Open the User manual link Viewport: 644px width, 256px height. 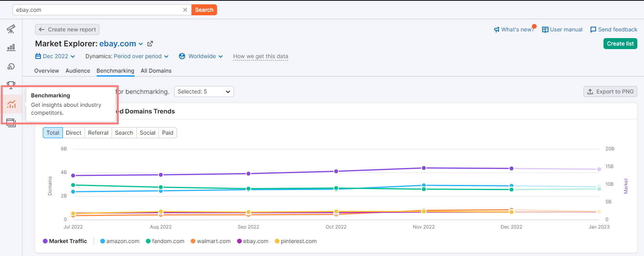pos(562,29)
